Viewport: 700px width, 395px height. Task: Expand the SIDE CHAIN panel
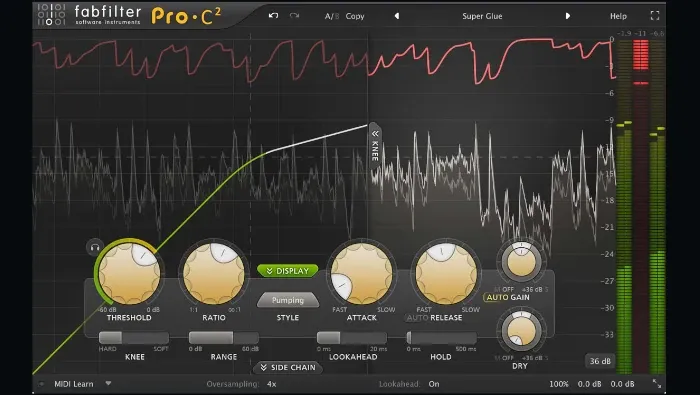pyautogui.click(x=288, y=367)
